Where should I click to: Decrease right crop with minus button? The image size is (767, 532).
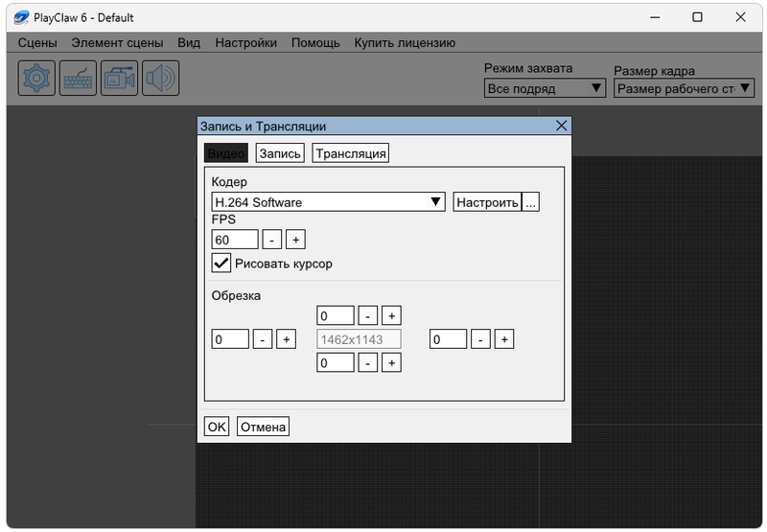pos(481,339)
